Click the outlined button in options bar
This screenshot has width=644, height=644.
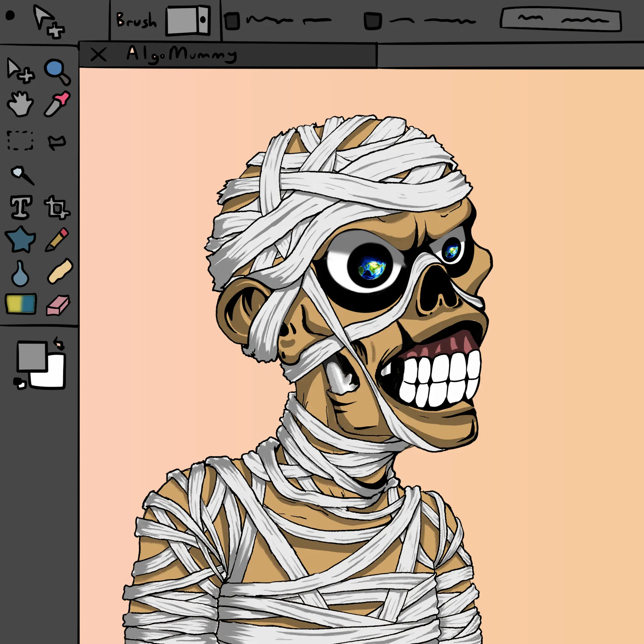(x=561, y=20)
